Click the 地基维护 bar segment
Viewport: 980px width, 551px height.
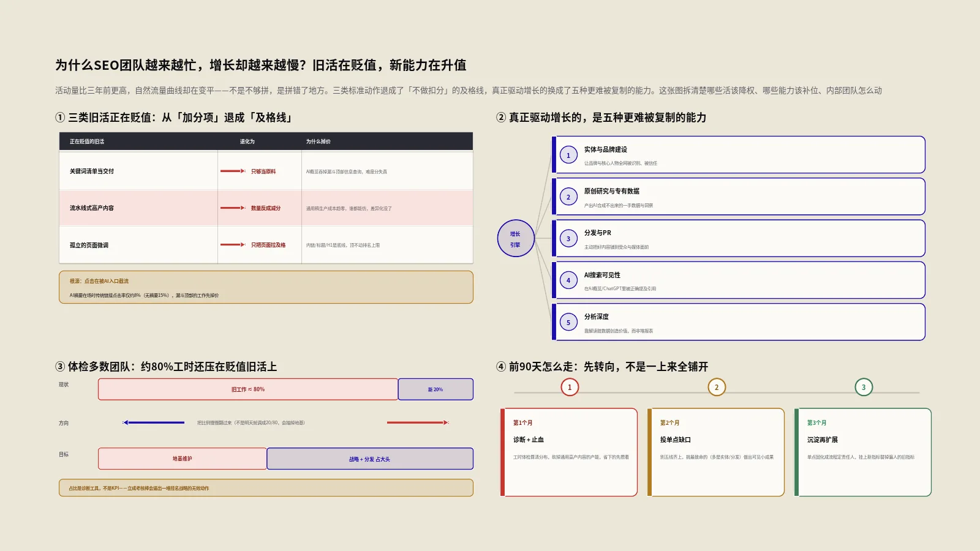point(183,459)
